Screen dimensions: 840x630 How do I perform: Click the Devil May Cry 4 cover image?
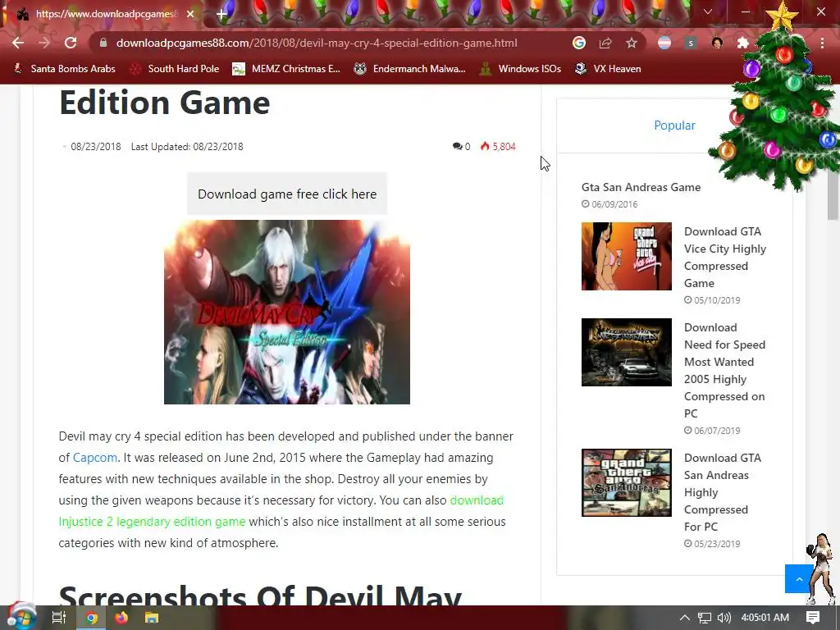(287, 312)
